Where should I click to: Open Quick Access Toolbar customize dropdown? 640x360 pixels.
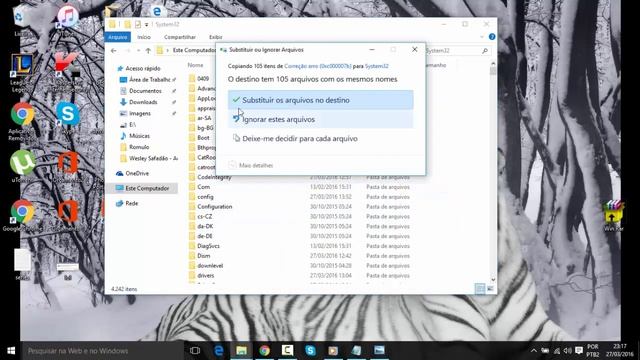click(x=147, y=25)
